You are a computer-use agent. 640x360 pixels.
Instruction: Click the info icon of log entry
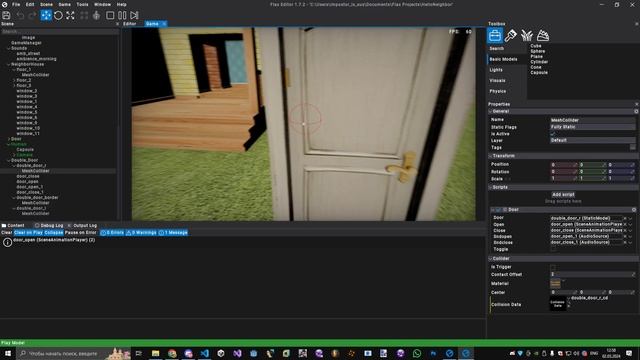tap(7, 242)
